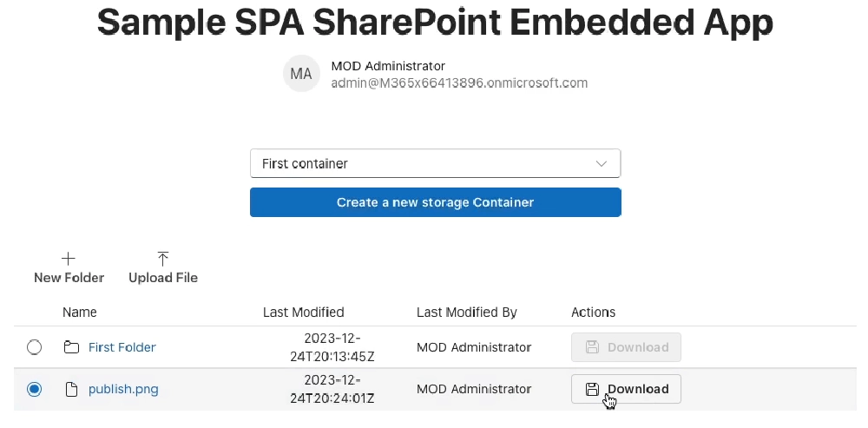
Task: Sort by the Name column header
Action: [x=80, y=313]
